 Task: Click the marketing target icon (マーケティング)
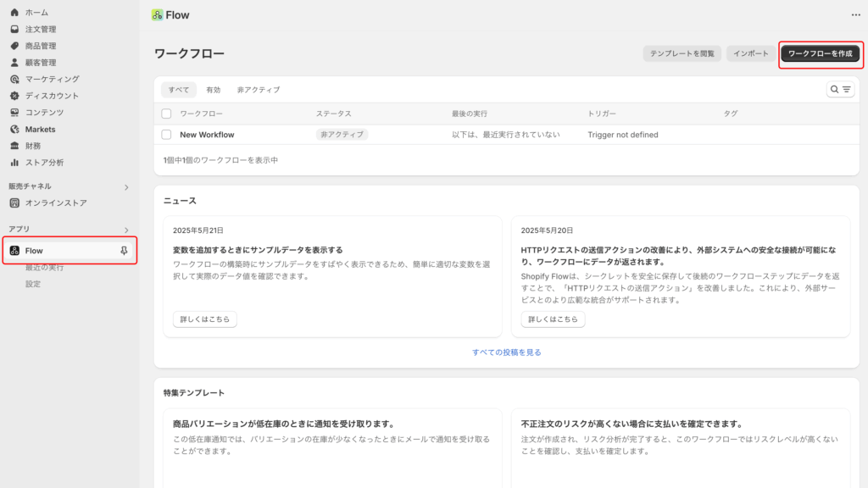[14, 79]
